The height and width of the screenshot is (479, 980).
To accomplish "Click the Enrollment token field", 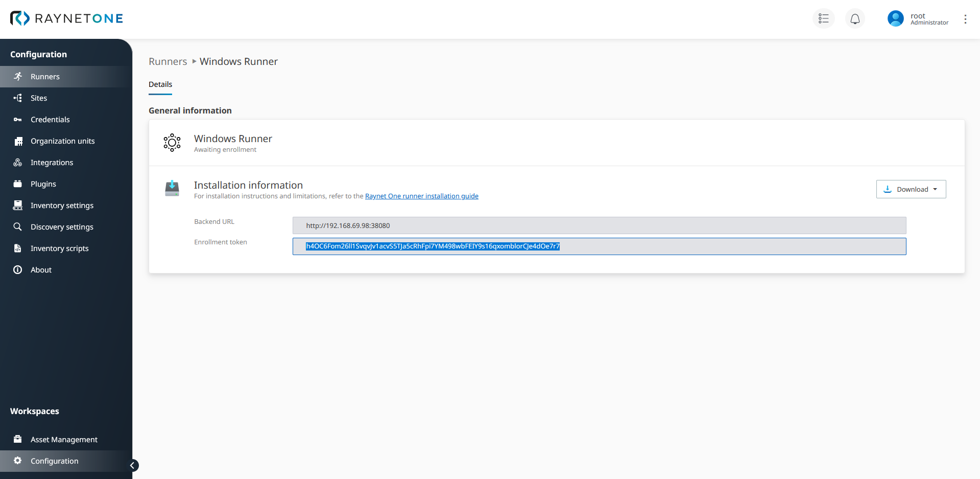I will coord(599,246).
